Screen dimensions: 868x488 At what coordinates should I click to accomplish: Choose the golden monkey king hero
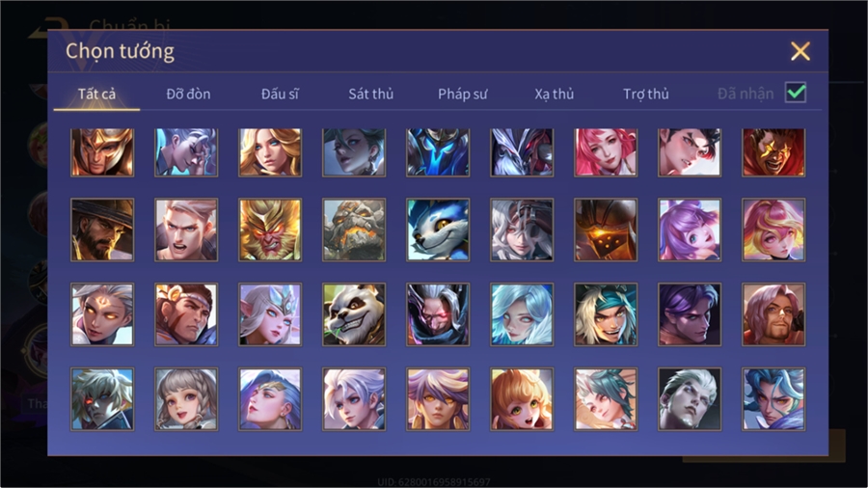click(270, 230)
